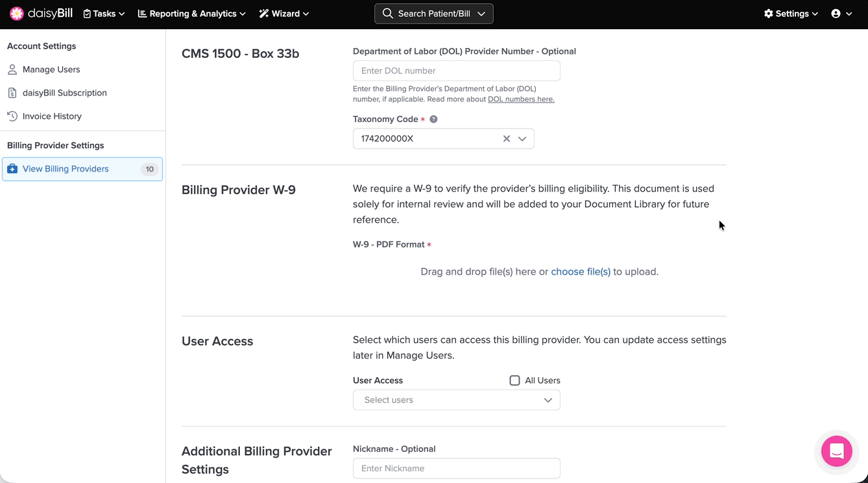Click the magnifier icon in search box

pos(388,14)
